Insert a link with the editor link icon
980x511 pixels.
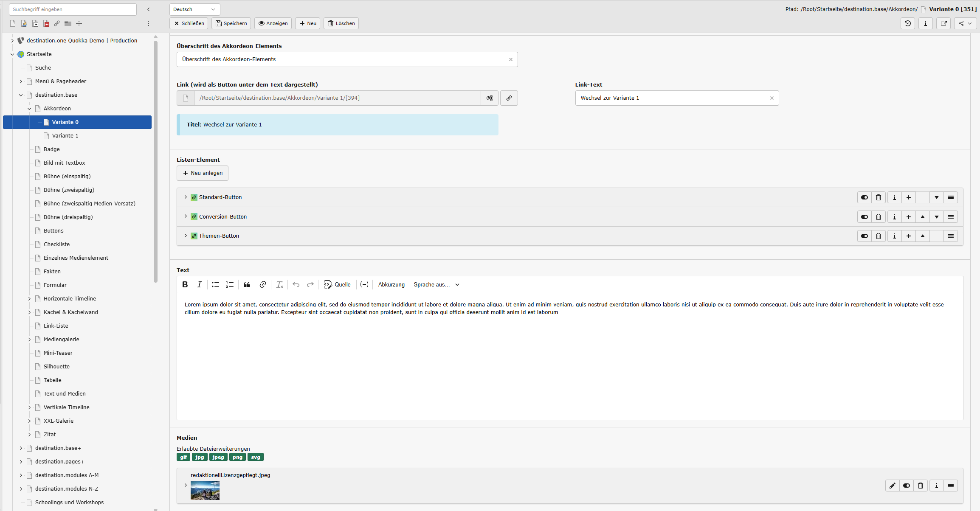(x=263, y=285)
